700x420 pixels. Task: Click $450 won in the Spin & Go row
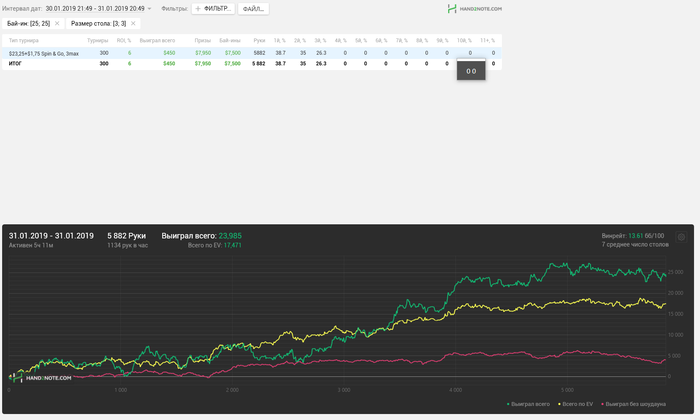tap(169, 53)
